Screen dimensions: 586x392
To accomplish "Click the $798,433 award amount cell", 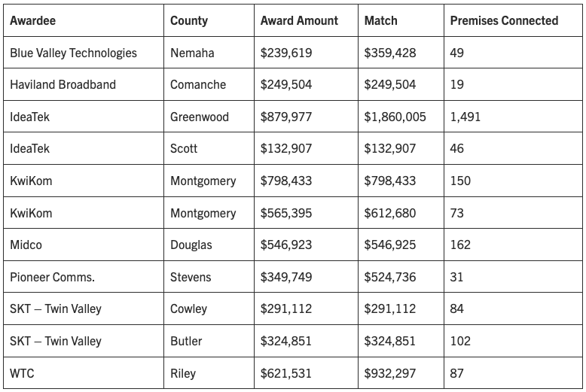I will click(286, 181).
